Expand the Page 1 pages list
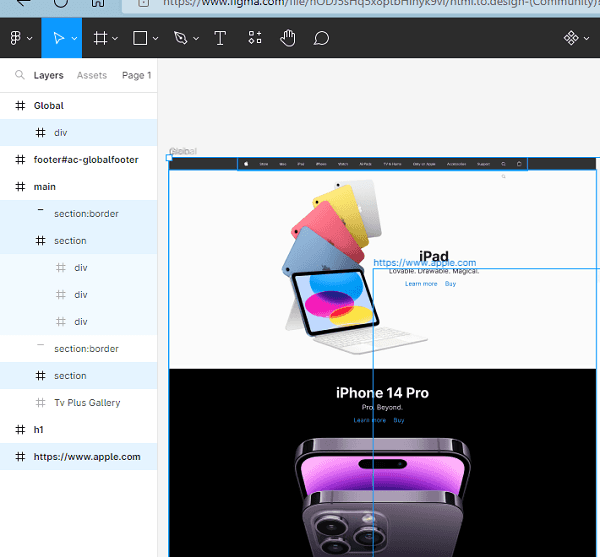 click(x=137, y=75)
